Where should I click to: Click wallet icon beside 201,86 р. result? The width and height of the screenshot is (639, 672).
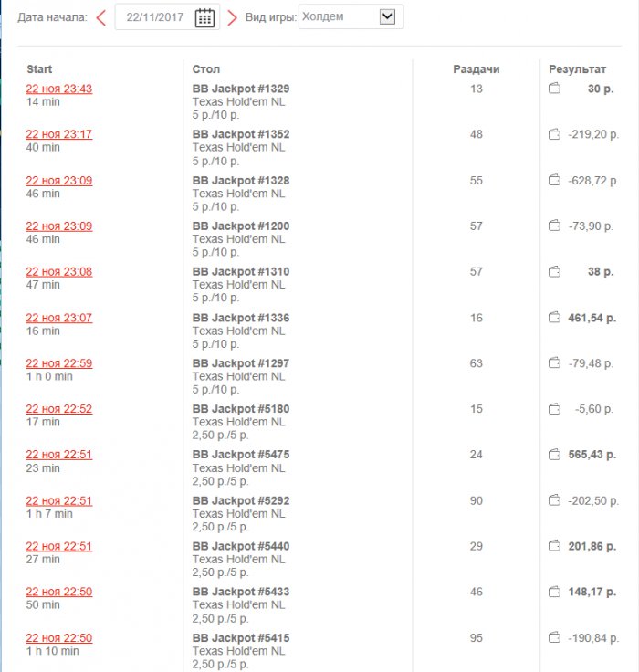pos(553,546)
